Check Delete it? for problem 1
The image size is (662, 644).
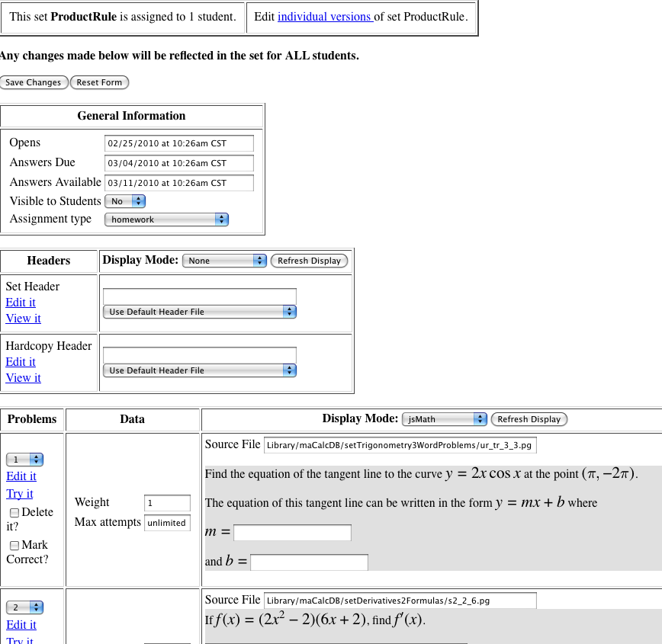(14, 513)
